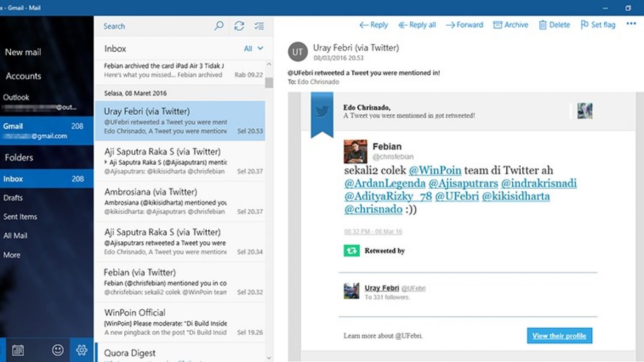Viewport: 644px width, 362px height.
Task: Enter selection mode via checklist icon
Action: pyautogui.click(x=260, y=26)
